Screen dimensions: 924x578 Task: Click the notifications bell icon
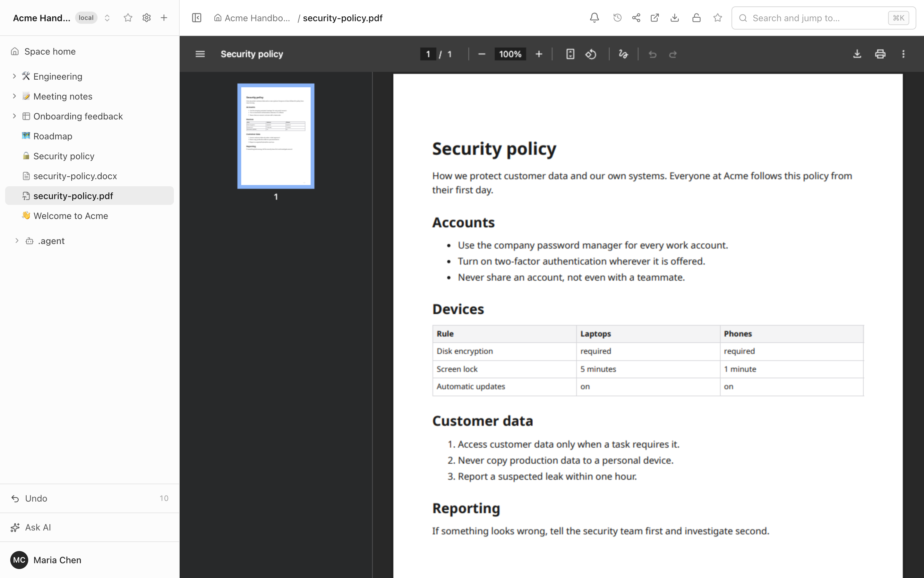(594, 18)
